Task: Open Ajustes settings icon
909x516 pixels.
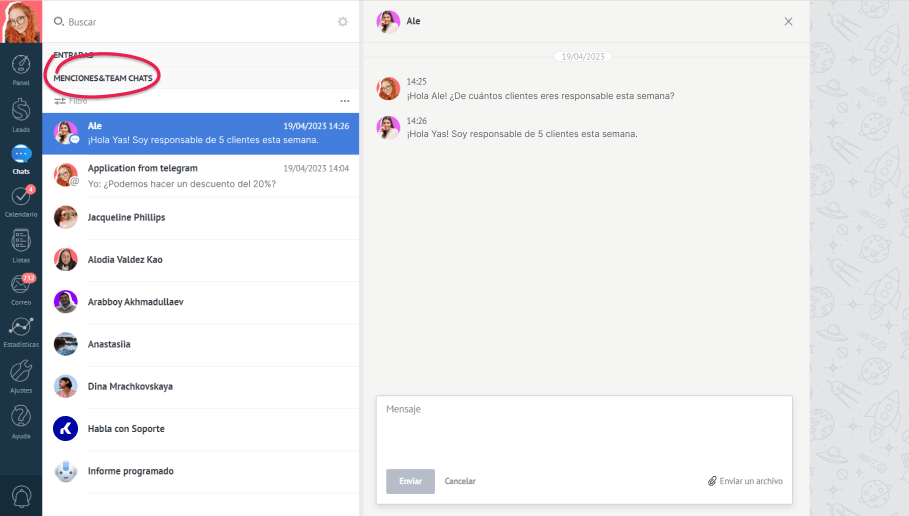Action: point(21,374)
